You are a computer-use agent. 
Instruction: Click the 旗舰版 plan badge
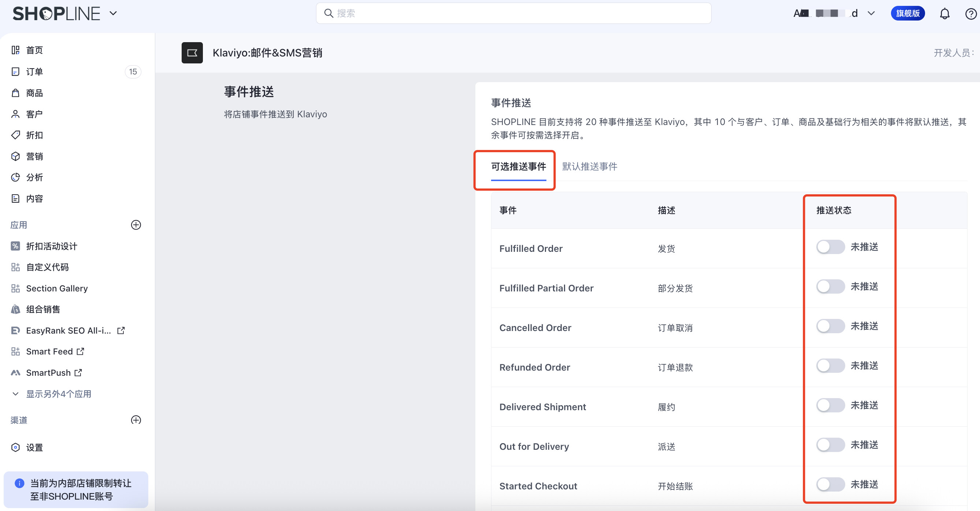coord(908,14)
